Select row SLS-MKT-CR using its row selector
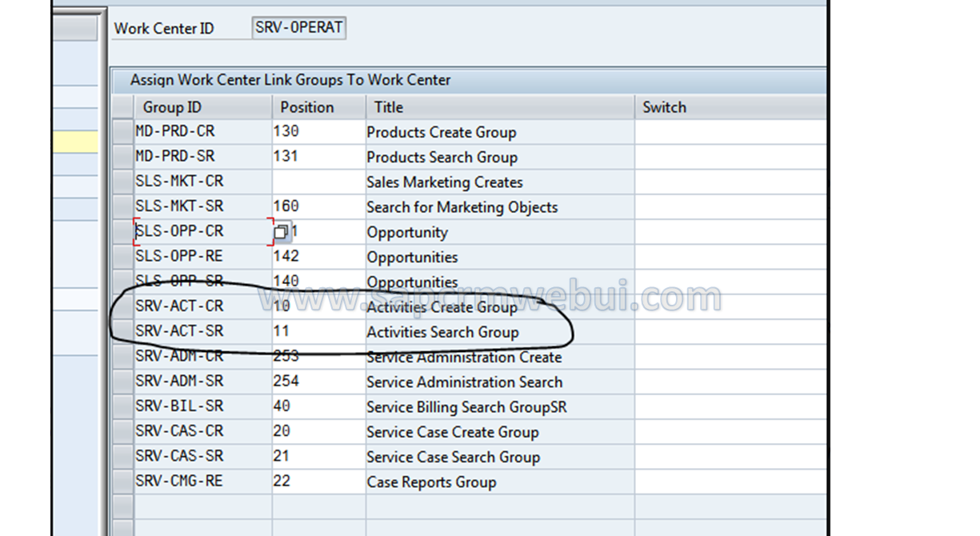 [x=122, y=182]
